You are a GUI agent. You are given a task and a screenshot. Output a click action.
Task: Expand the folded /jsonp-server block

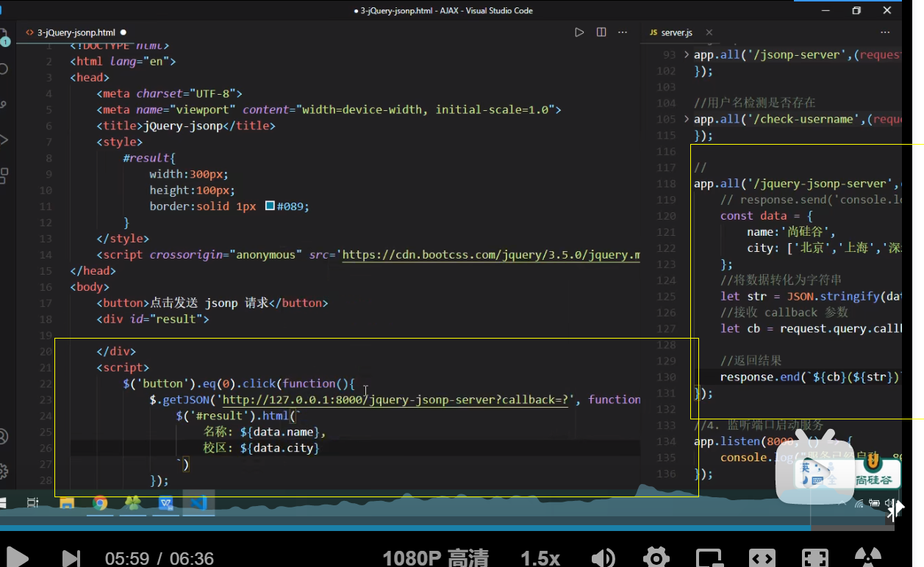pos(687,55)
